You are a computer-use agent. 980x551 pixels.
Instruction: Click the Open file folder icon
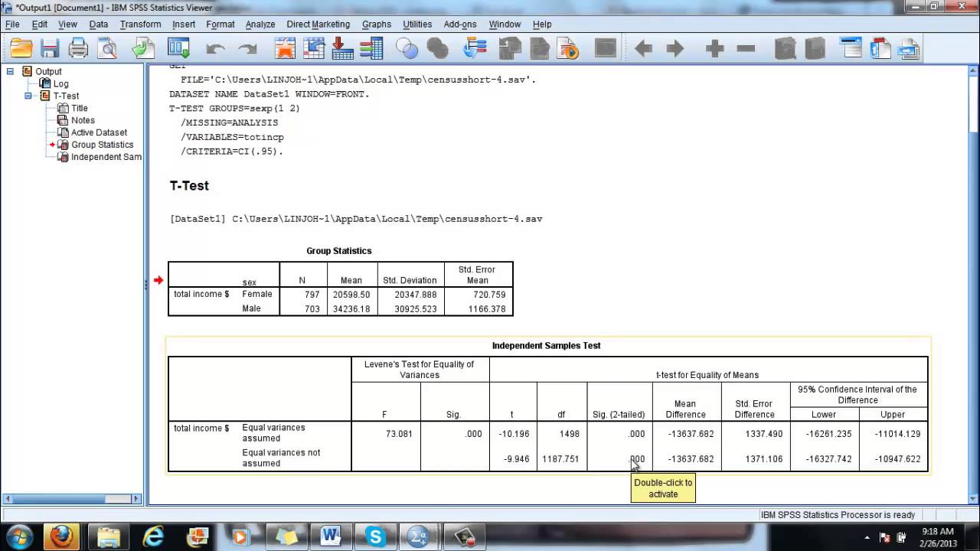click(x=21, y=49)
